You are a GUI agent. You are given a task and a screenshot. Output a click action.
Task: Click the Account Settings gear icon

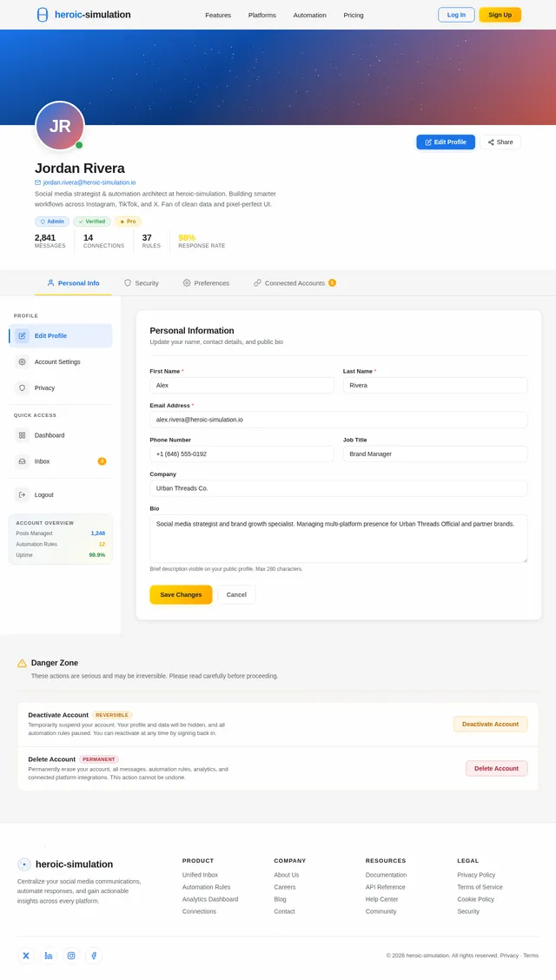click(22, 362)
